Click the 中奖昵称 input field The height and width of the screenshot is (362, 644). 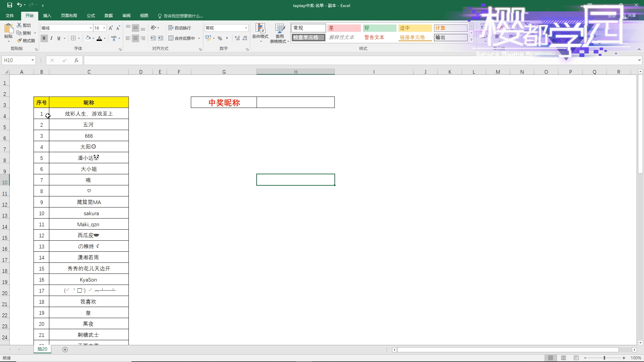(296, 103)
